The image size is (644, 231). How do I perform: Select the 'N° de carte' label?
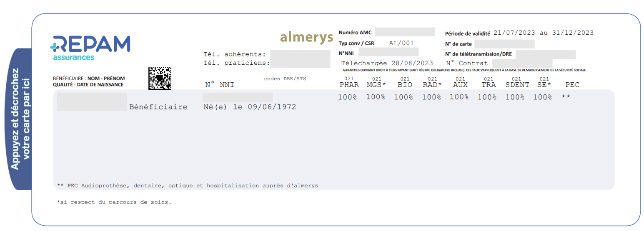458,44
